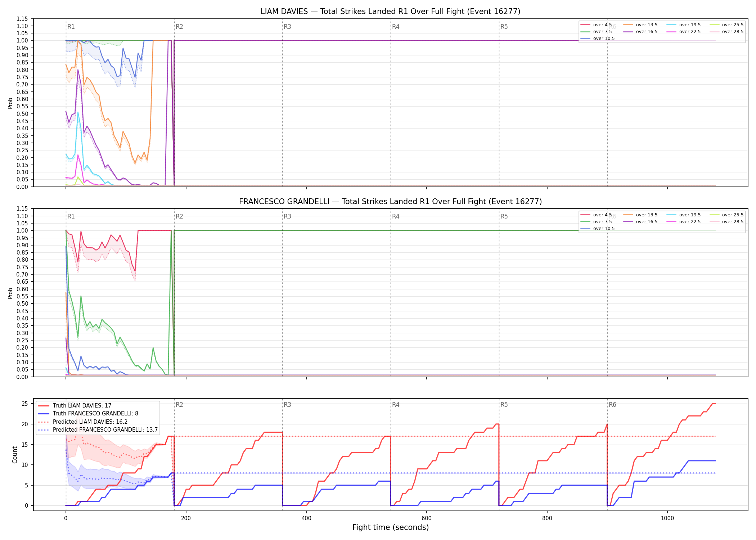Click the R5 marker in Davies chart

(504, 27)
